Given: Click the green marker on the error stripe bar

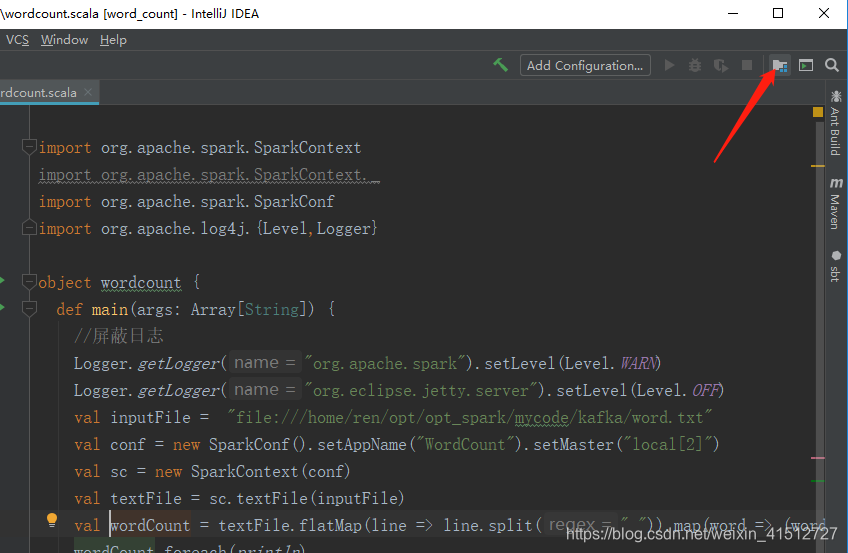Looking at the screenshot, I should (x=818, y=481).
